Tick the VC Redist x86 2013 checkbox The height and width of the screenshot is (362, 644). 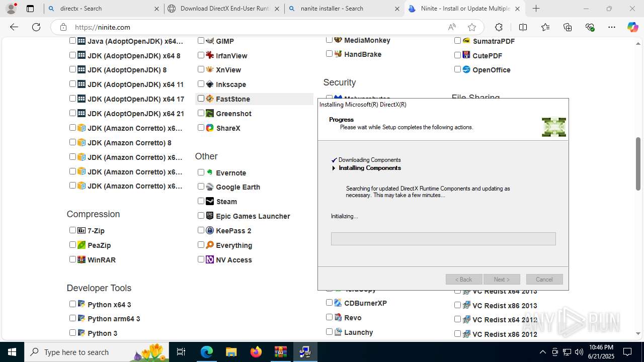pyautogui.click(x=457, y=305)
